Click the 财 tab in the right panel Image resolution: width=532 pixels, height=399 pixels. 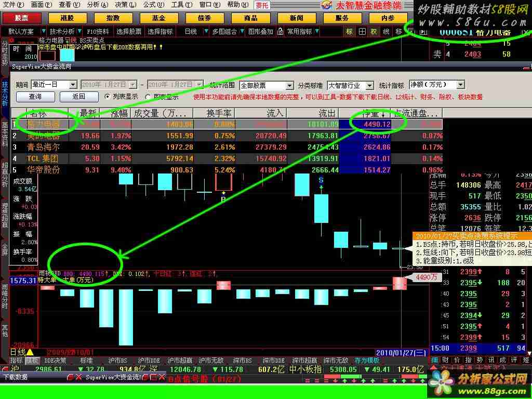pos(446,360)
